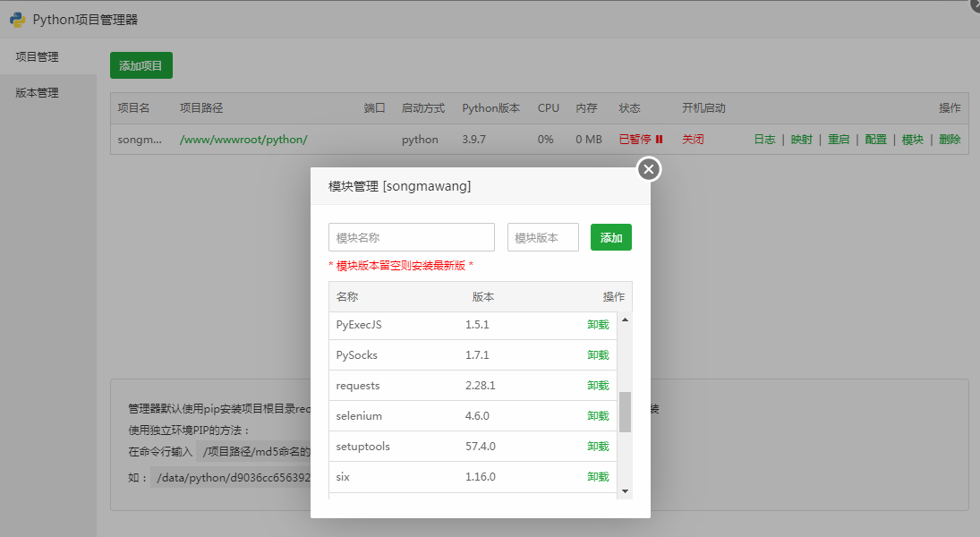Open the 日志 link for the project
This screenshot has height=537, width=980.
[x=764, y=140]
